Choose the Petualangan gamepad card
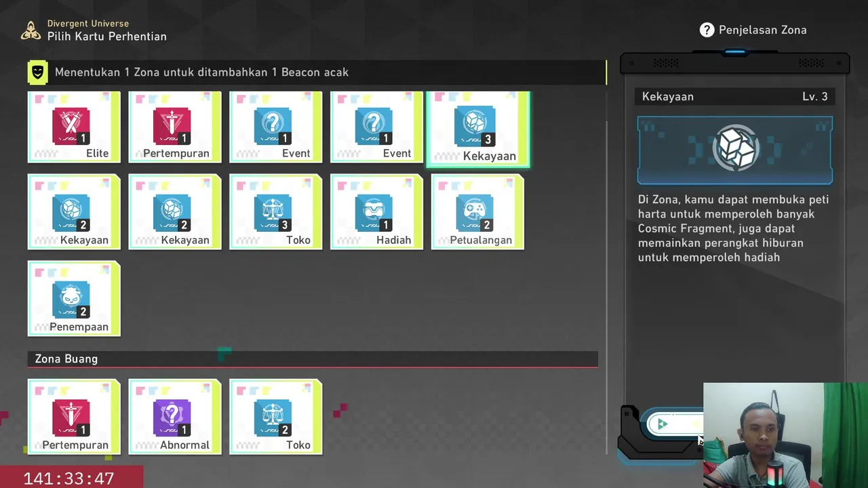Image resolution: width=868 pixels, height=488 pixels. pos(477,212)
